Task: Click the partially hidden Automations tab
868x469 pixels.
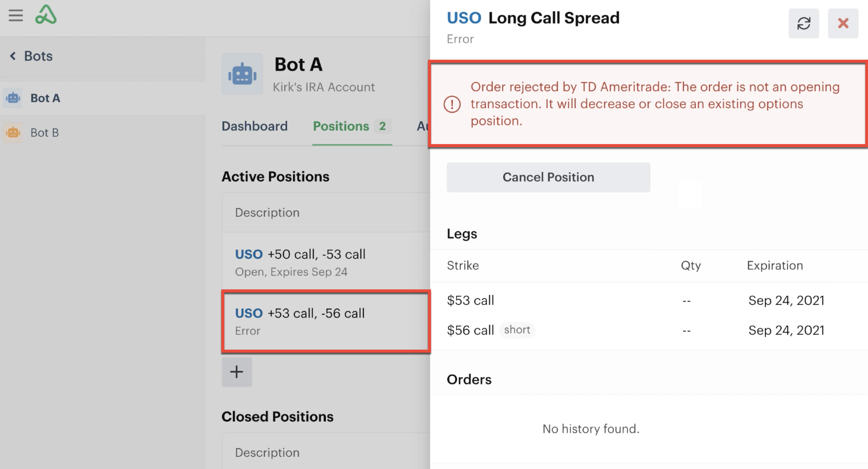Action: (423, 126)
